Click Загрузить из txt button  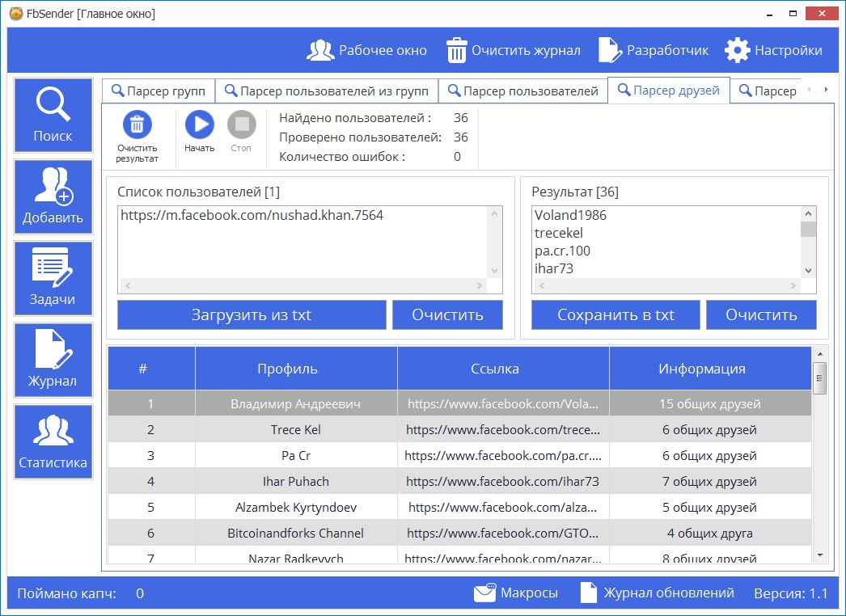252,314
